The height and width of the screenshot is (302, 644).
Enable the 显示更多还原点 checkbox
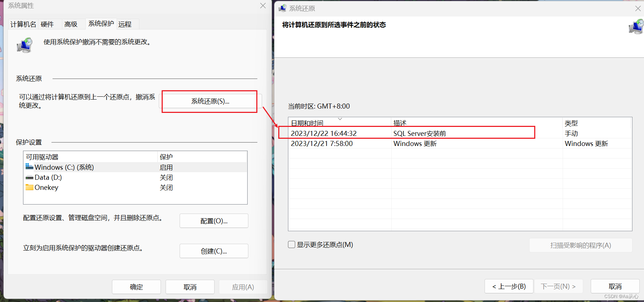(292, 244)
